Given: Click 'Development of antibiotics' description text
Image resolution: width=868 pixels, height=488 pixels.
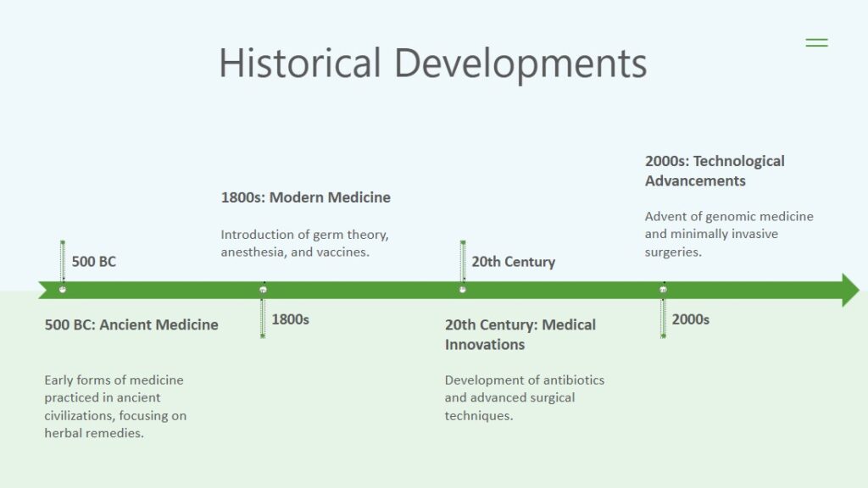Looking at the screenshot, I should tap(524, 398).
